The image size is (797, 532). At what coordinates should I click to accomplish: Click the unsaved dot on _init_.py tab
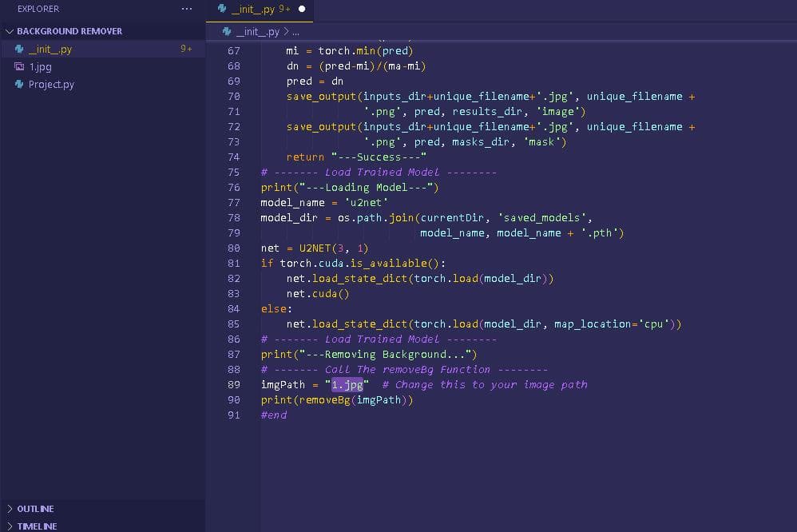(x=302, y=9)
